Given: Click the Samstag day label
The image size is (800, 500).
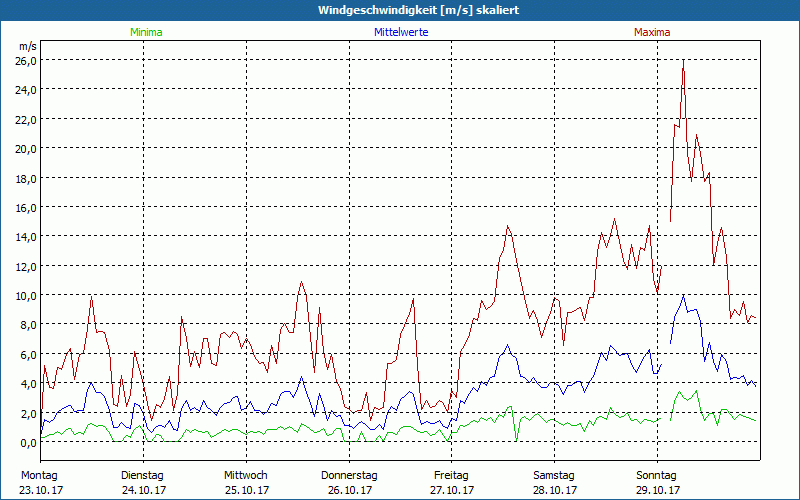Looking at the screenshot, I should (554, 476).
